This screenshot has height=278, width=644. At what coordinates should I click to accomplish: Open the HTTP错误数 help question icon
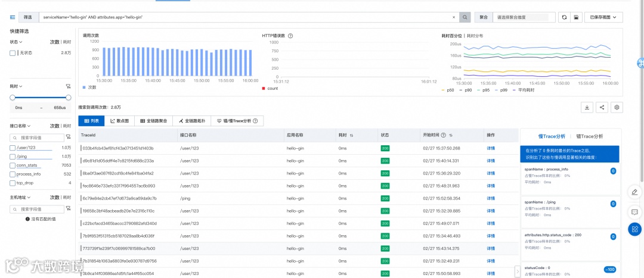[290, 36]
